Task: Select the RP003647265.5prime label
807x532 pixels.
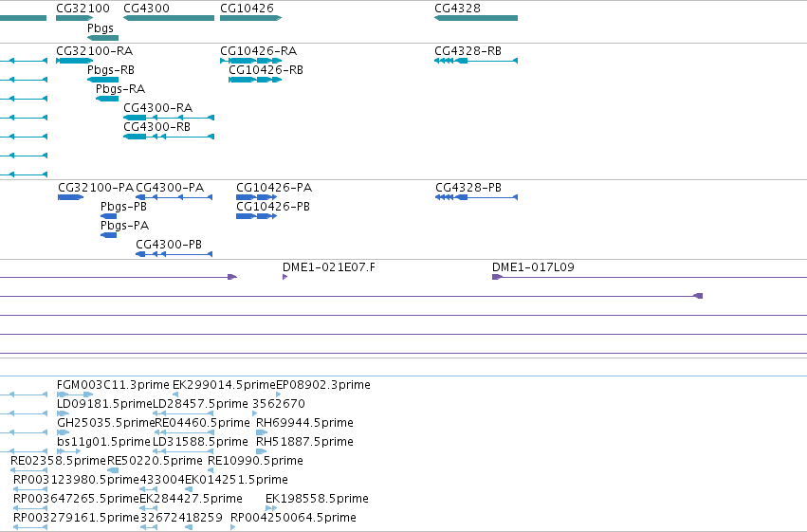Action: click(x=76, y=500)
